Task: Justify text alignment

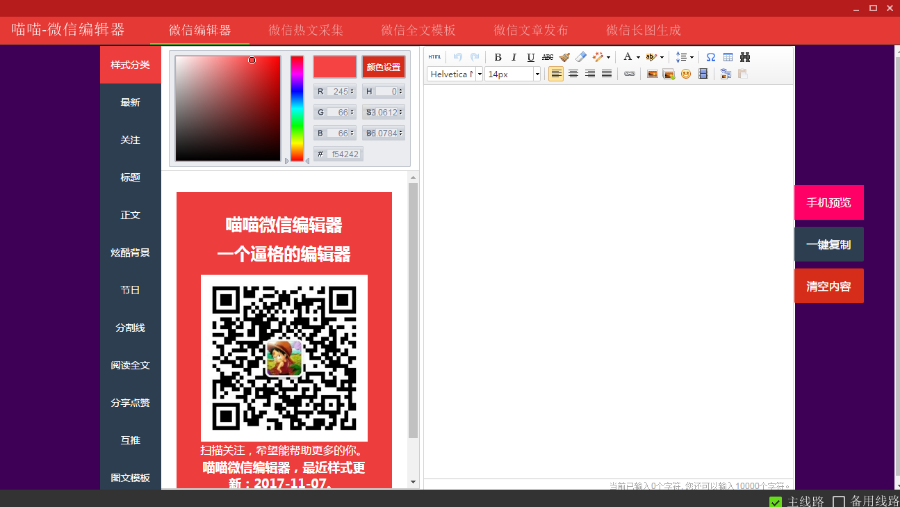Action: pyautogui.click(x=607, y=74)
